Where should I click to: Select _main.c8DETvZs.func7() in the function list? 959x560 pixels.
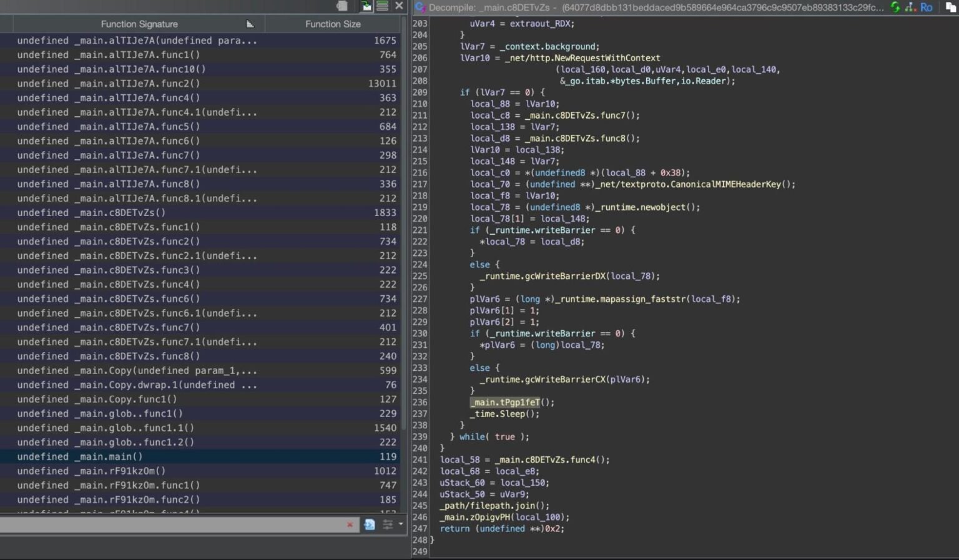pyautogui.click(x=125, y=327)
